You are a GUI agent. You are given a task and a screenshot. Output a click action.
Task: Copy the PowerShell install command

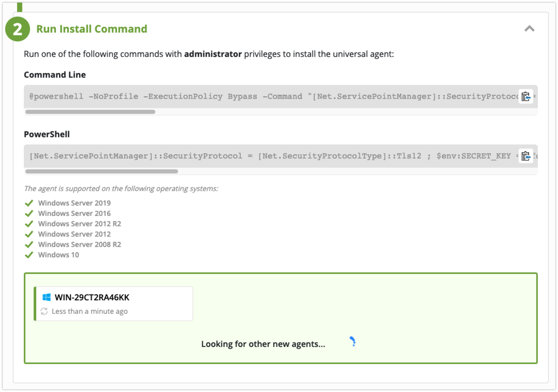click(525, 156)
